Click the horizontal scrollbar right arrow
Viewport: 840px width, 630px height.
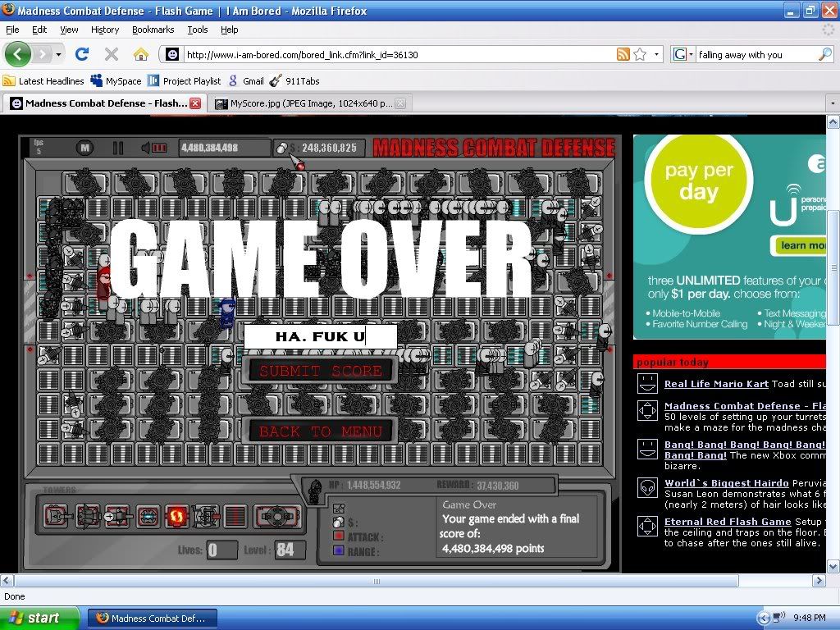tap(819, 581)
